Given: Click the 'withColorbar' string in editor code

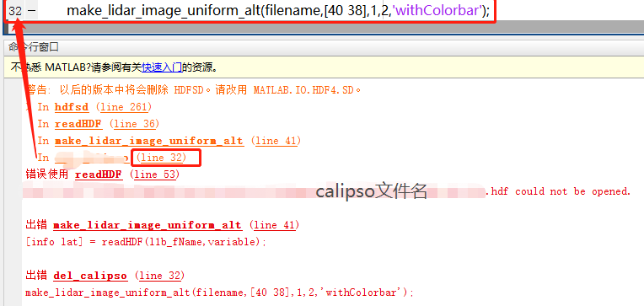Looking at the screenshot, I should tap(437, 11).
